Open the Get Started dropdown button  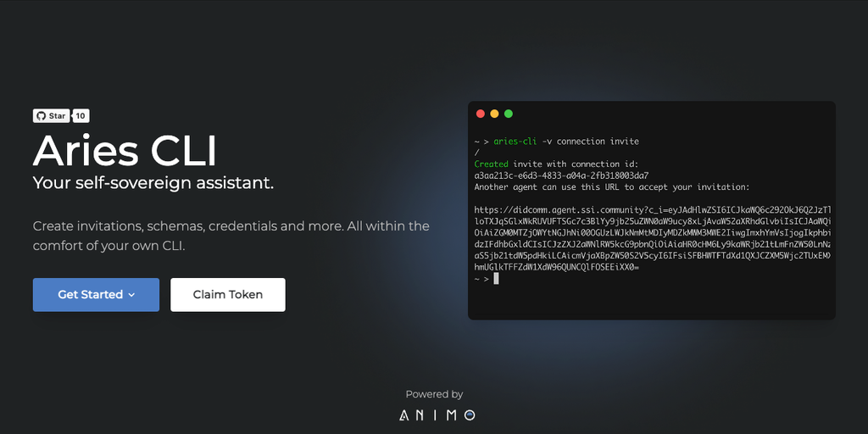click(97, 294)
